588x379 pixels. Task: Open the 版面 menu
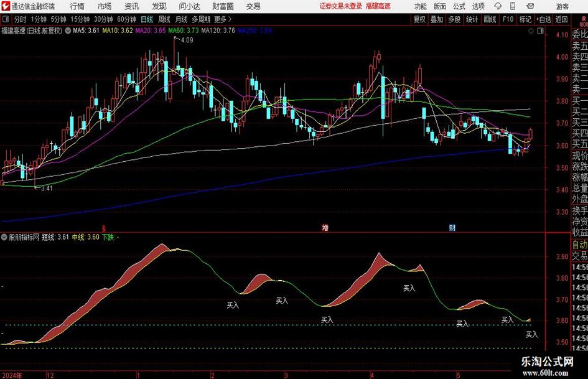pyautogui.click(x=440, y=6)
